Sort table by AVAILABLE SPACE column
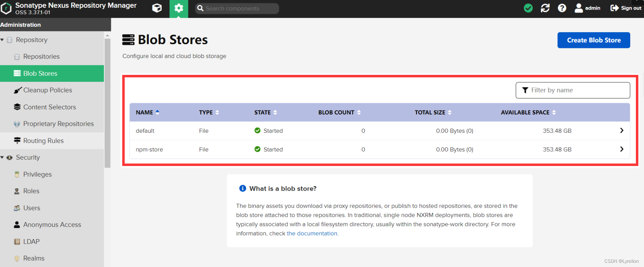 click(x=528, y=112)
